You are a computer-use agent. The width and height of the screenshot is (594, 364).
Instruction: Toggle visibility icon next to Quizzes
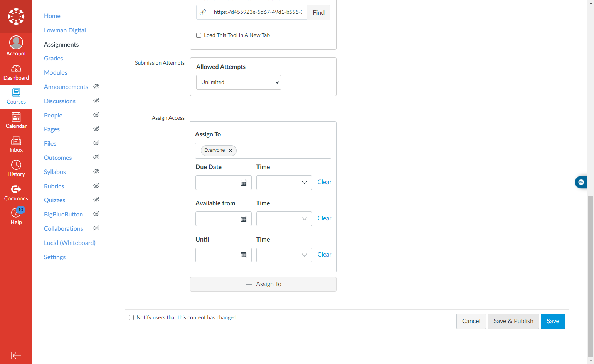(x=96, y=200)
